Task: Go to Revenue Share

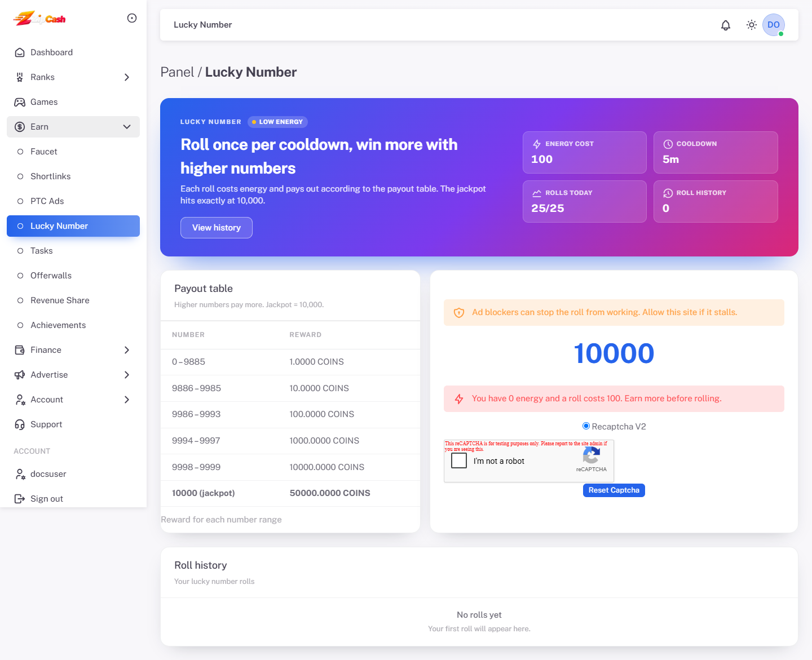Action: point(73,300)
